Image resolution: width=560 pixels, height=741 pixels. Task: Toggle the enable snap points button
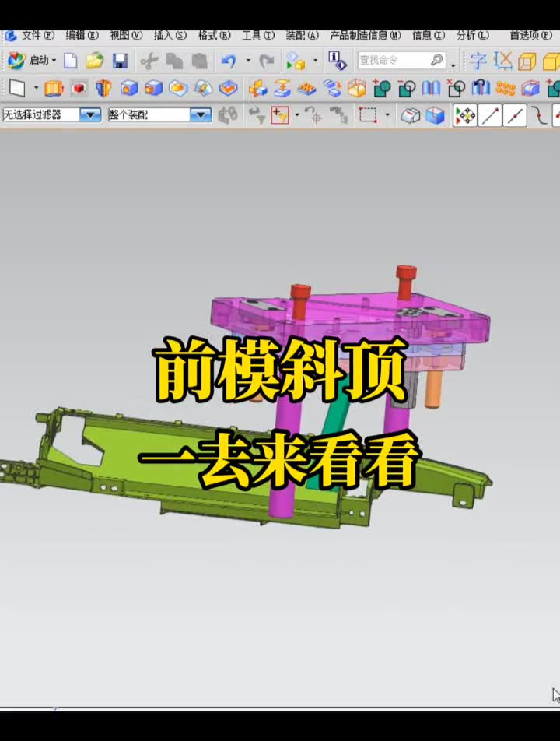tap(465, 116)
